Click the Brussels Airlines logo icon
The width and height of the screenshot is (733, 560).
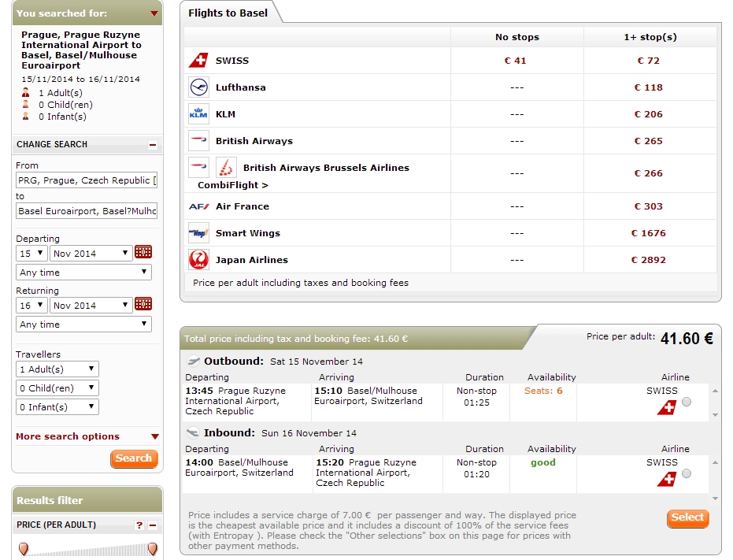[x=226, y=167]
